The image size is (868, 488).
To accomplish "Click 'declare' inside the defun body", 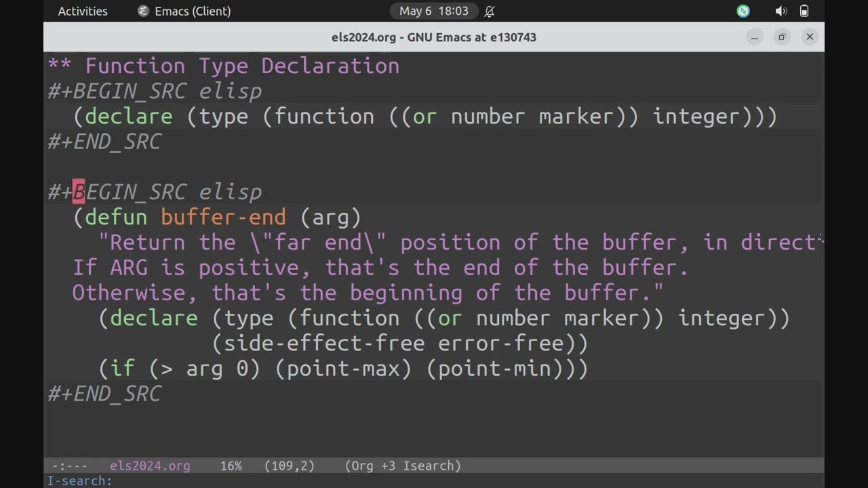I will tap(154, 319).
